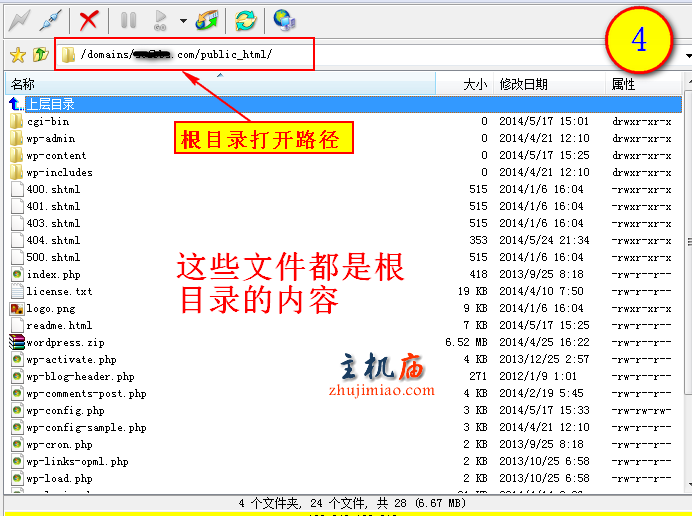The width and height of the screenshot is (692, 516).
Task: Sort by the 大小 column header
Action: pos(464,84)
